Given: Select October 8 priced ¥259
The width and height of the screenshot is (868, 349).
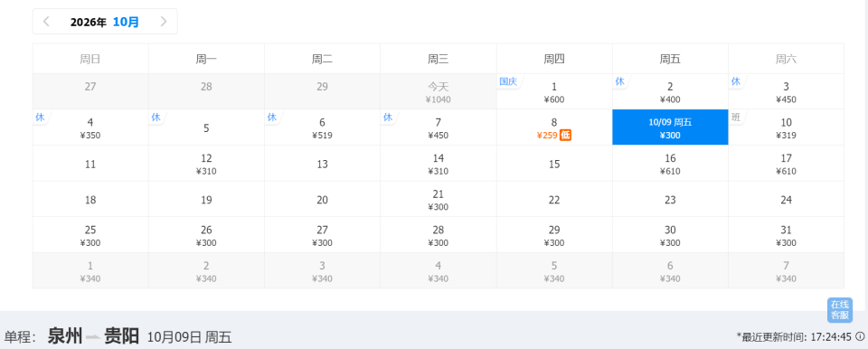Looking at the screenshot, I should 554,127.
